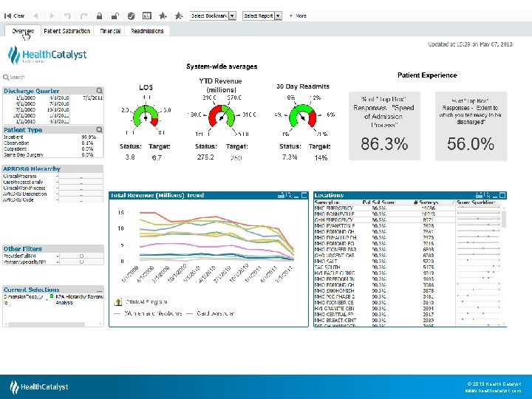This screenshot has width=532, height=399.
Task: Open the Select Report dropdown
Action: coord(262,16)
